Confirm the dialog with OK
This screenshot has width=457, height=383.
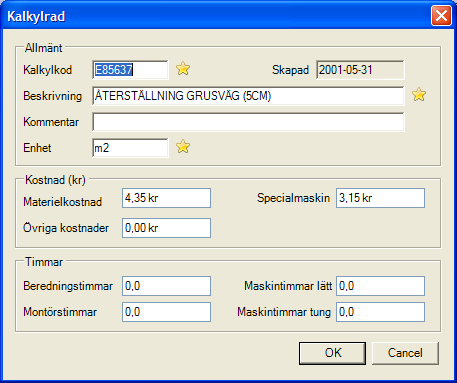332,353
